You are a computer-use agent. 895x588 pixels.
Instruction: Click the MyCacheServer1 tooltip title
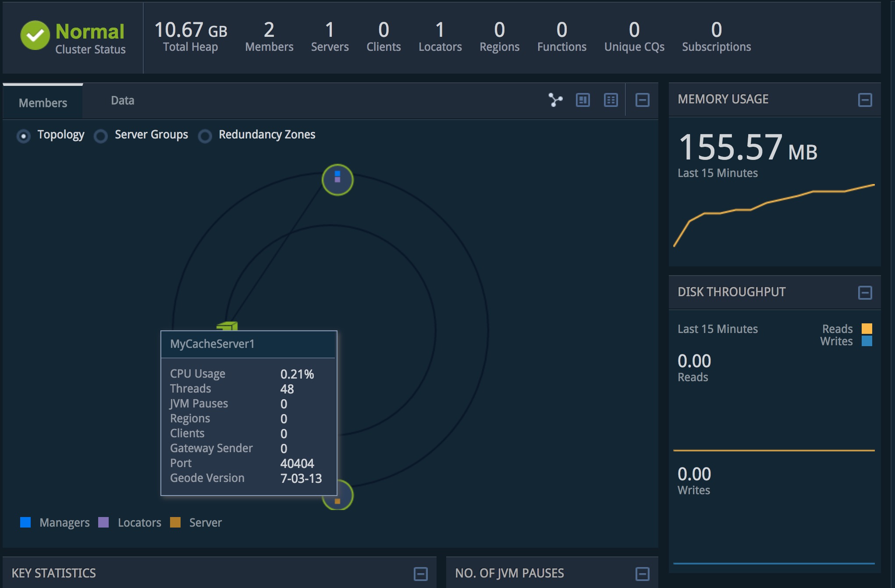pyautogui.click(x=212, y=344)
